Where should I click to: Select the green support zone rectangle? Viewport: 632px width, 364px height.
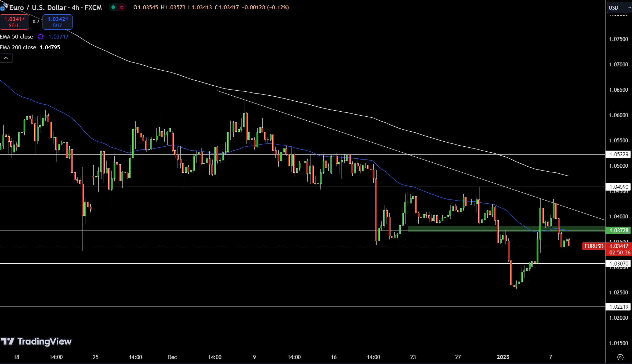(506, 229)
